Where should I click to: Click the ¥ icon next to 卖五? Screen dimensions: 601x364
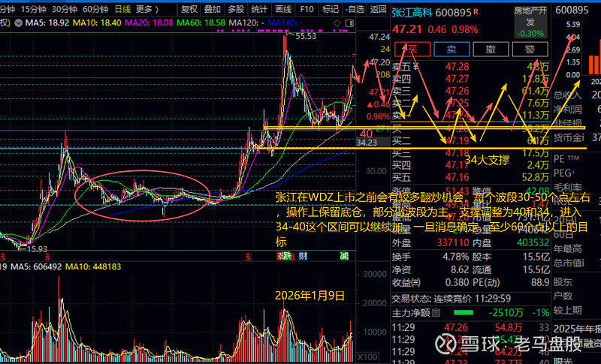click(x=416, y=67)
